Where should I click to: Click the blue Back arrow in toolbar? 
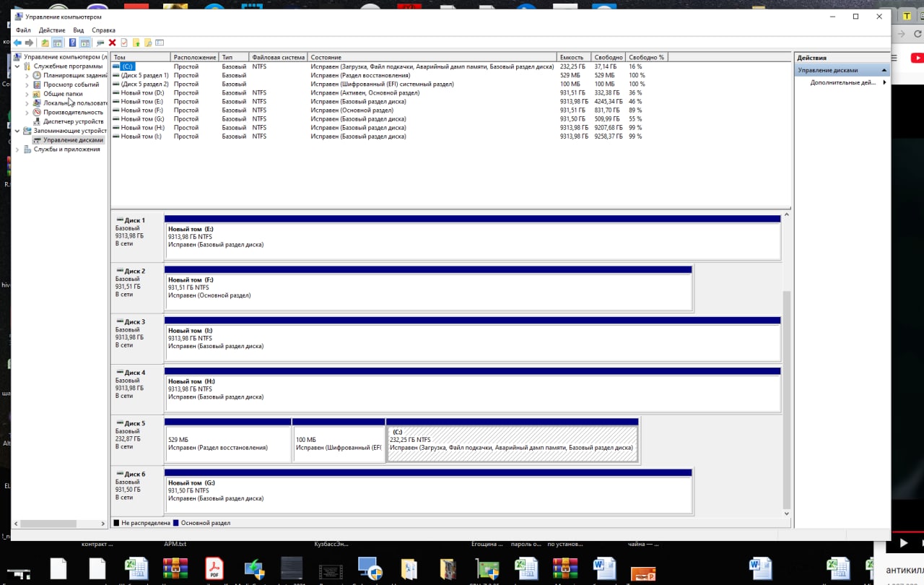pos(18,43)
